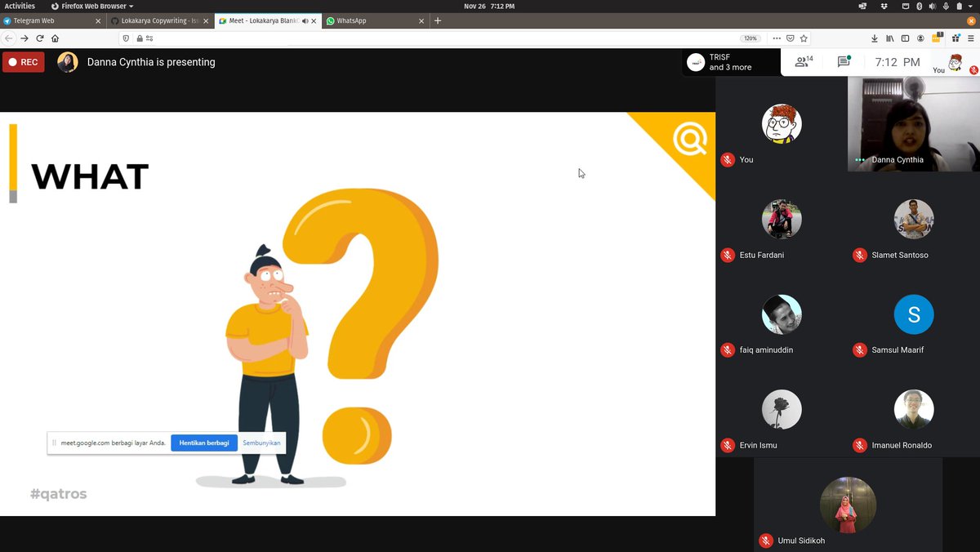Click the Sembunyikan link

click(x=261, y=443)
